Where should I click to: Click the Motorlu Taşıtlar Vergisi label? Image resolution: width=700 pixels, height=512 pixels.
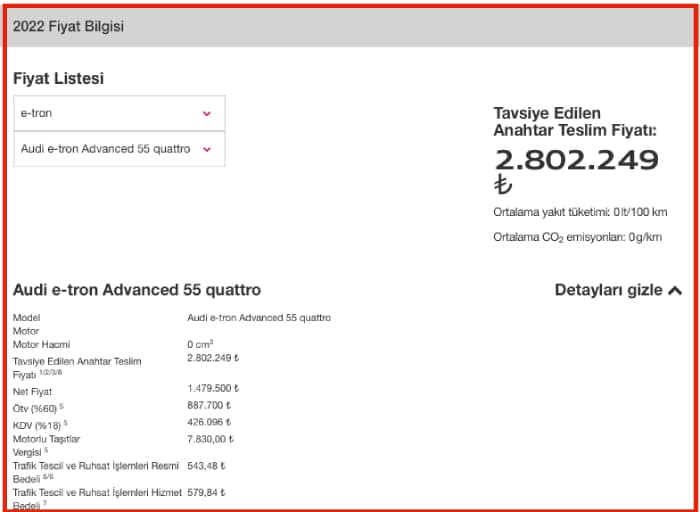[x=46, y=445]
